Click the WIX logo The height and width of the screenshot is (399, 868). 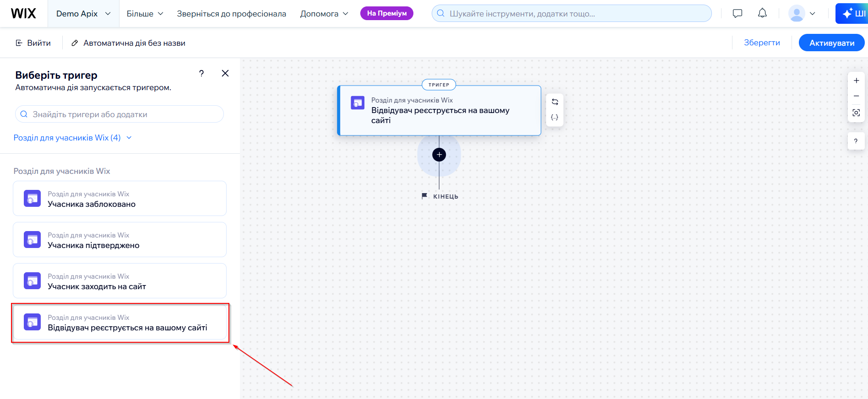click(23, 13)
